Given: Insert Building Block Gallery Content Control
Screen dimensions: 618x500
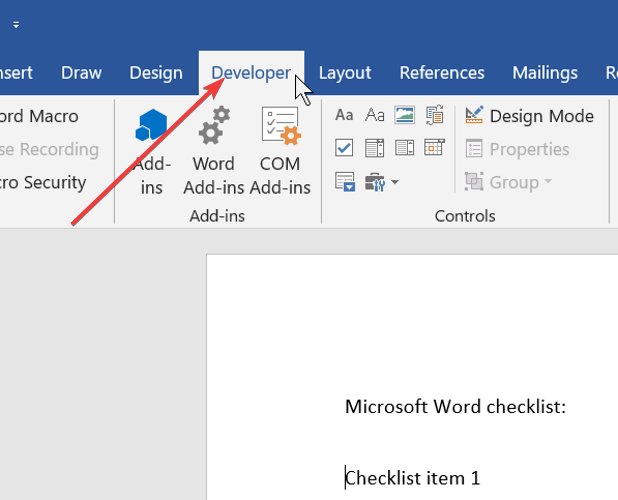Looking at the screenshot, I should pyautogui.click(x=434, y=115).
